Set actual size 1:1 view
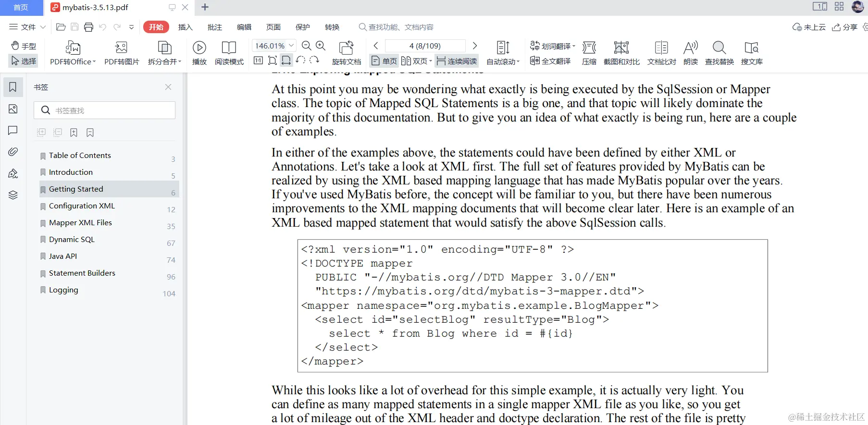Viewport: 868px width, 425px height. pos(258,61)
